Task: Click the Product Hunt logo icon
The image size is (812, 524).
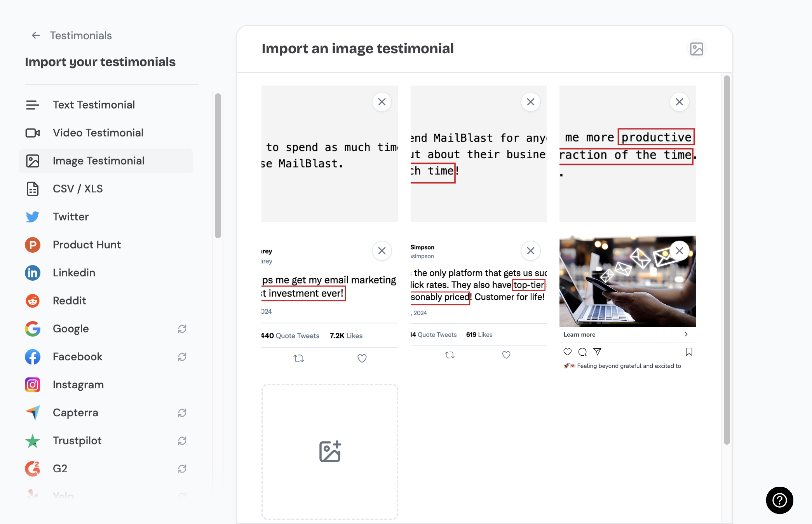Action: pos(33,245)
